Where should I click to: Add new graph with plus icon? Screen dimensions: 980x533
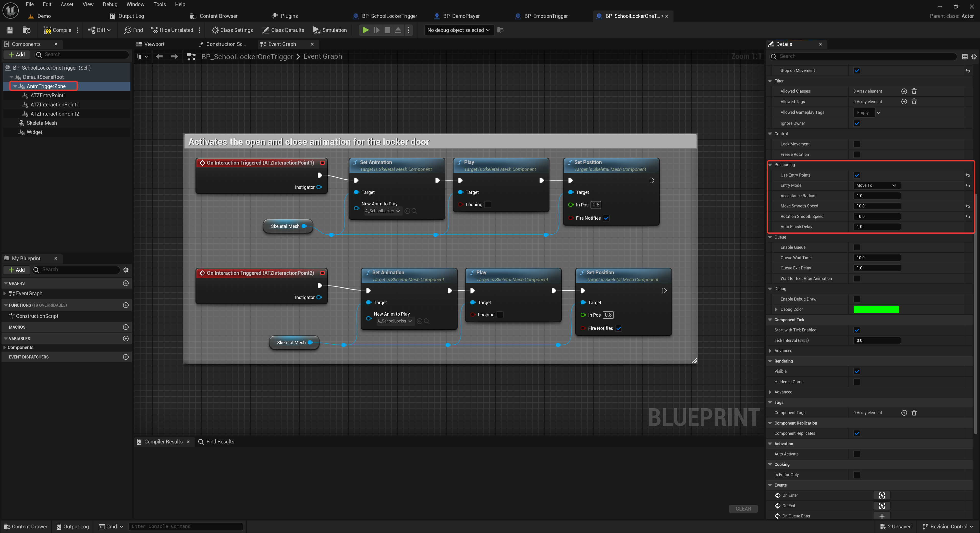(126, 283)
